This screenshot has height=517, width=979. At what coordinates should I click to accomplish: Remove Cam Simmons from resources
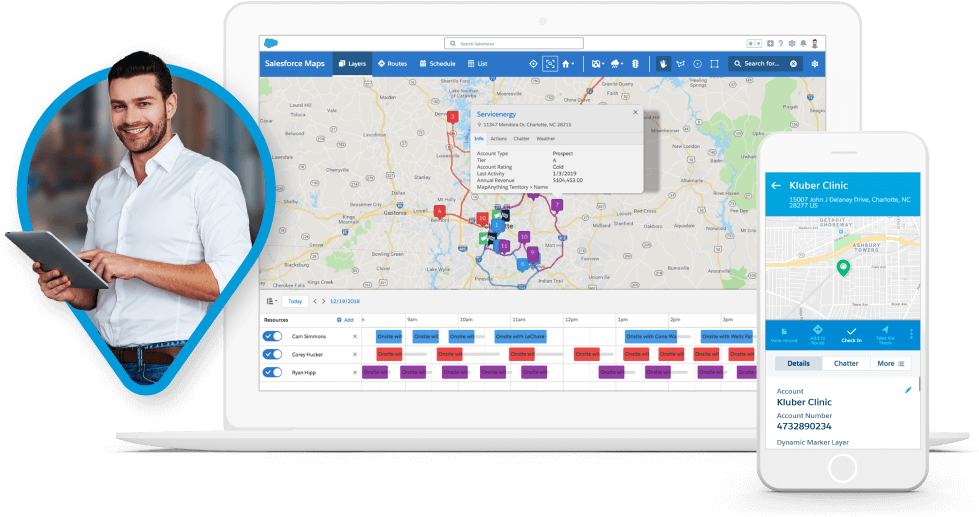355,337
